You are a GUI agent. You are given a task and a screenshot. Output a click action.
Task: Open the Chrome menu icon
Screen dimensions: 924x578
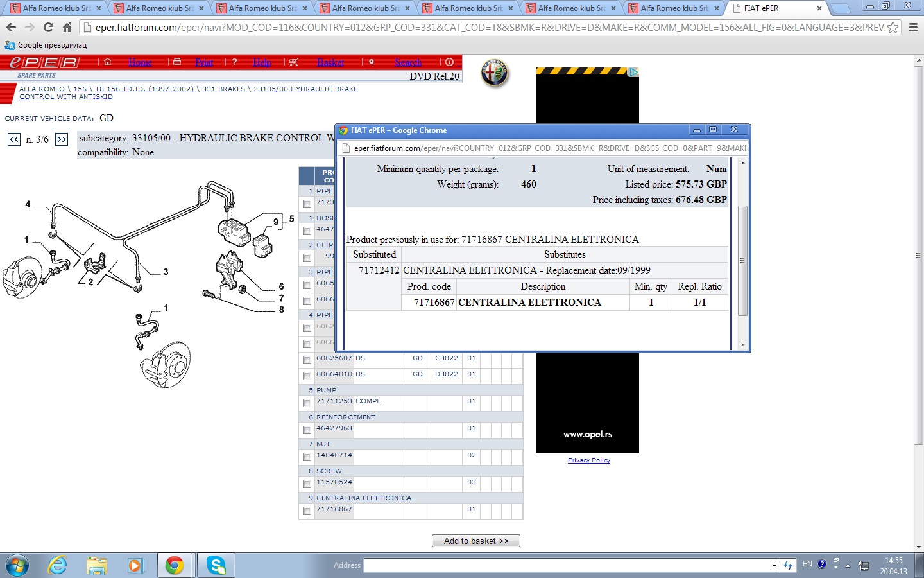click(913, 28)
